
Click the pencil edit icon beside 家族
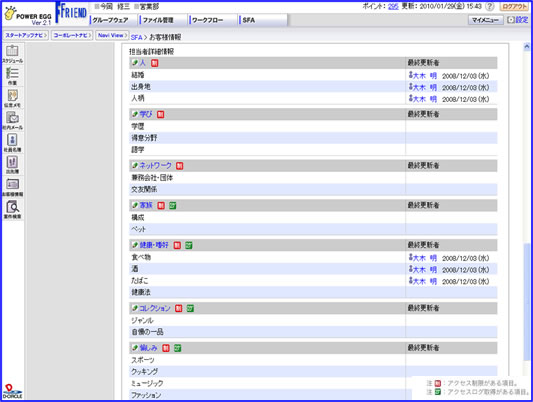pyautogui.click(x=135, y=205)
